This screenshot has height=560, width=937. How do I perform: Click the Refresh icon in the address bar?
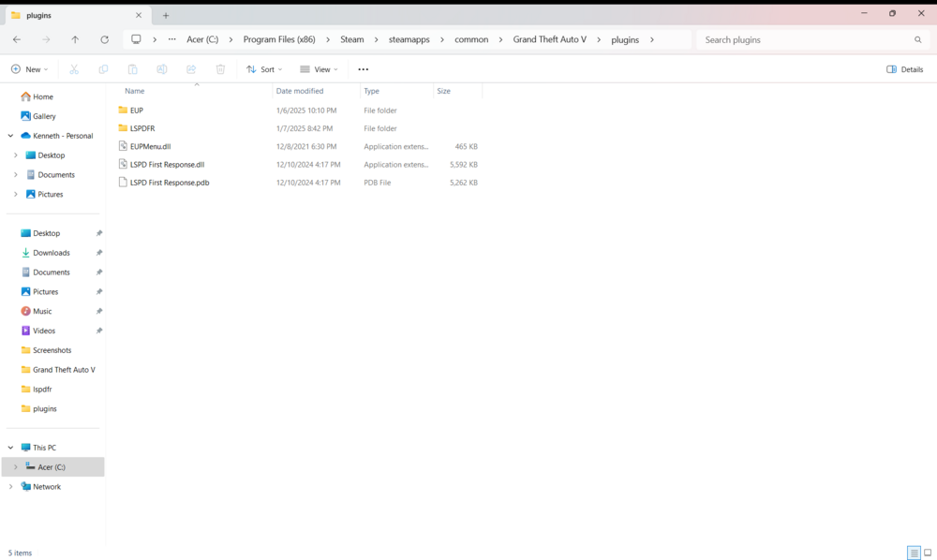(x=104, y=39)
